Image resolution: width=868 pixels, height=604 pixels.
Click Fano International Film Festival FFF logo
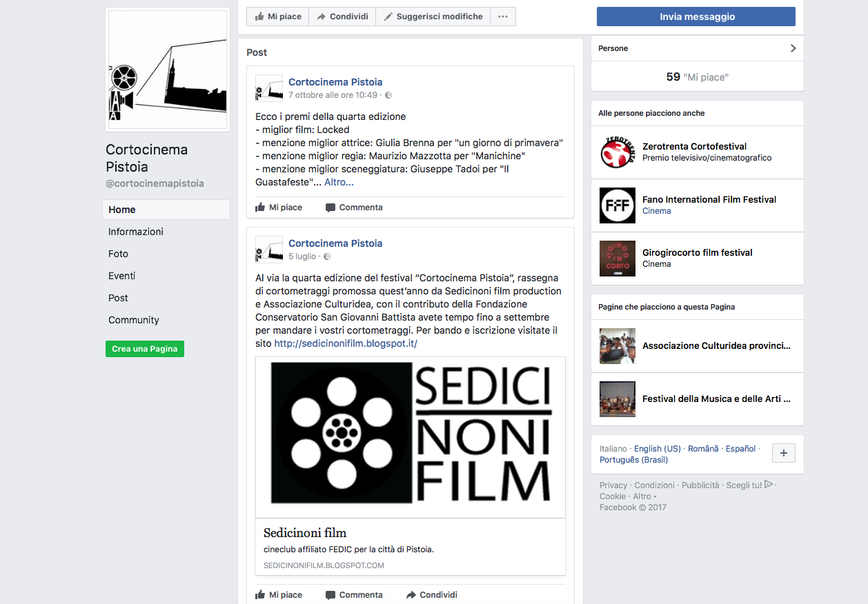(x=617, y=205)
